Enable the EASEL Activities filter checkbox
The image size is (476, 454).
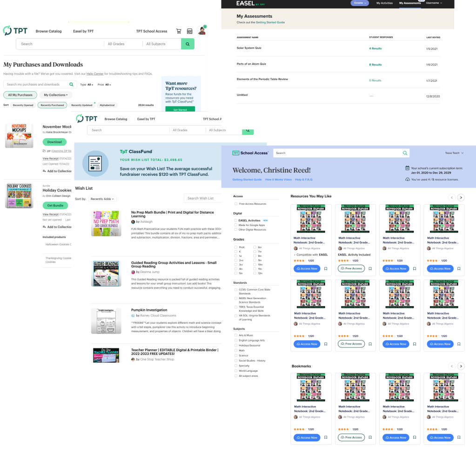point(236,220)
